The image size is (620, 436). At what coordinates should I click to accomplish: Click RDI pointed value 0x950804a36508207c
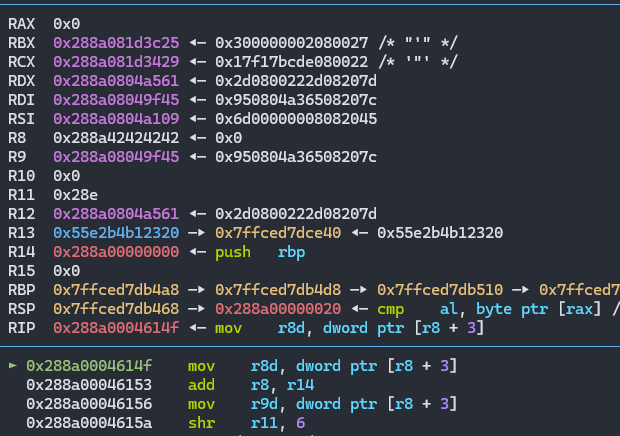tap(296, 100)
